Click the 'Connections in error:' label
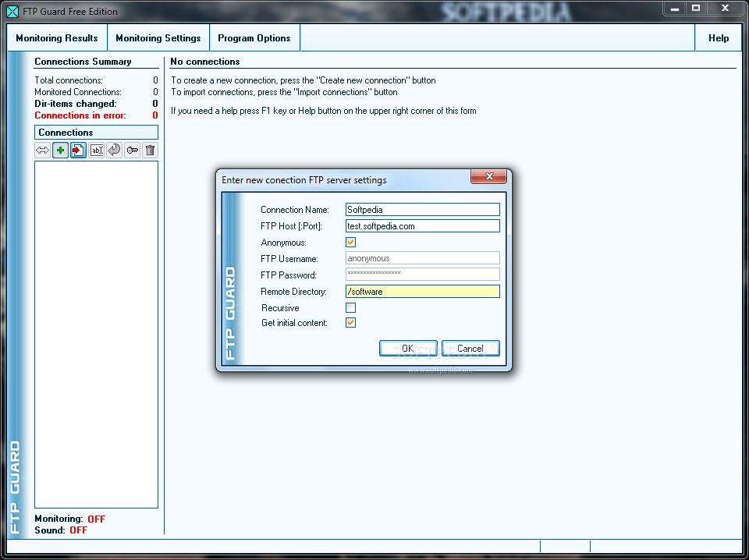The width and height of the screenshot is (749, 560). point(80,115)
